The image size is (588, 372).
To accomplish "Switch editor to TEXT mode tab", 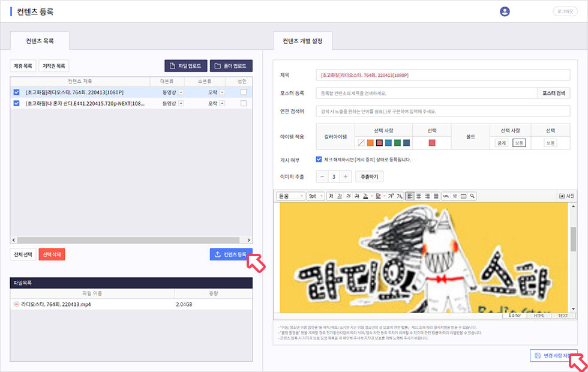I will pos(563,316).
